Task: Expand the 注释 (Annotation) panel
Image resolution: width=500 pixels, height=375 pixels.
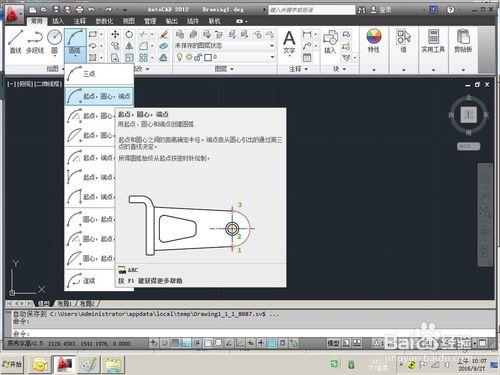Action: [298, 69]
